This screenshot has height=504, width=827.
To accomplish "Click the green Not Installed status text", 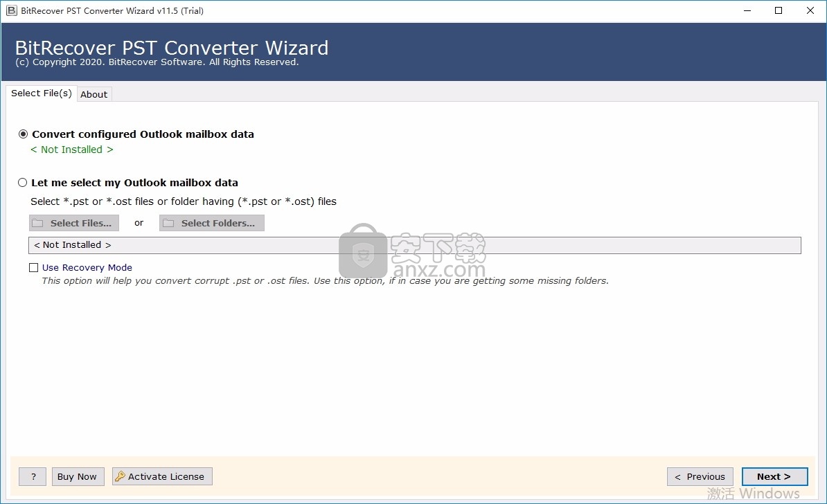I will [72, 150].
